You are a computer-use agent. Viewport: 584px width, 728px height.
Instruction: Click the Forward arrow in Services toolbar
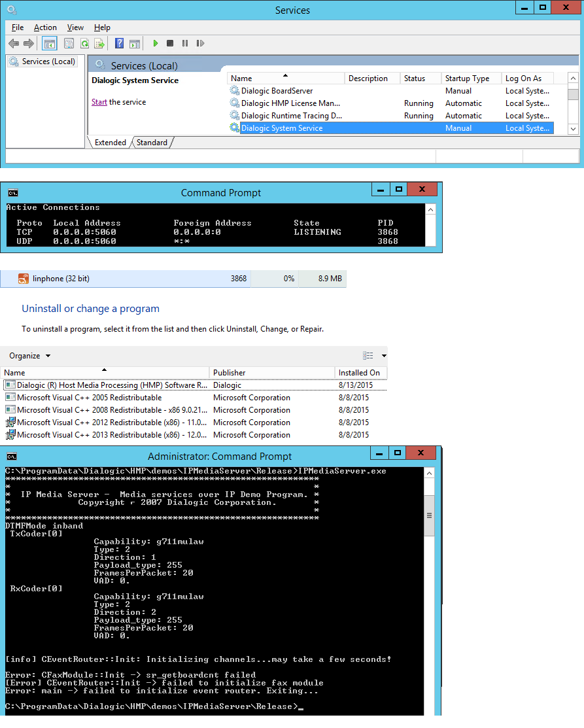coord(29,44)
